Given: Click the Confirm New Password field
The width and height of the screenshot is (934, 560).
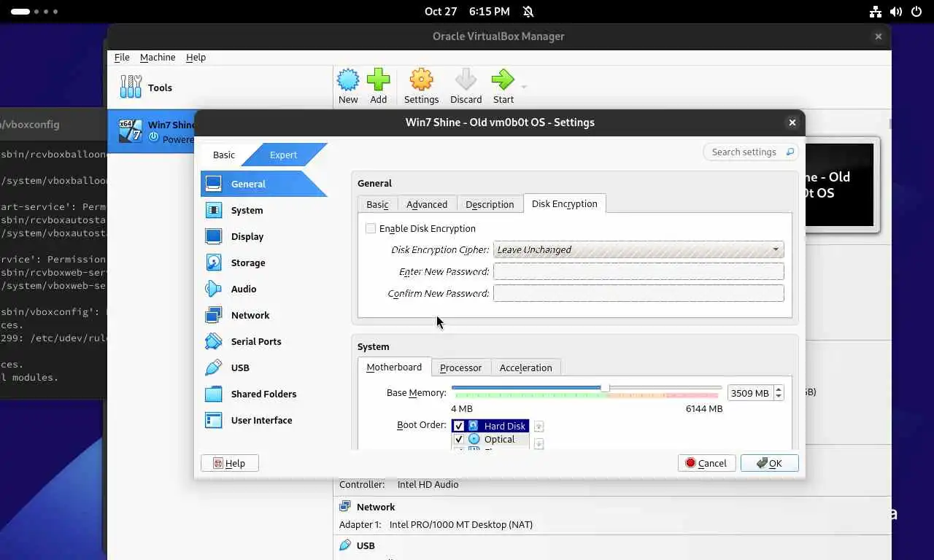Looking at the screenshot, I should click(638, 293).
